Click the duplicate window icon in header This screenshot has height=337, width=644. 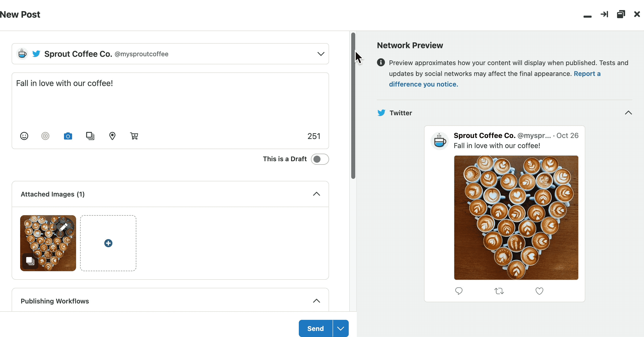(x=621, y=14)
